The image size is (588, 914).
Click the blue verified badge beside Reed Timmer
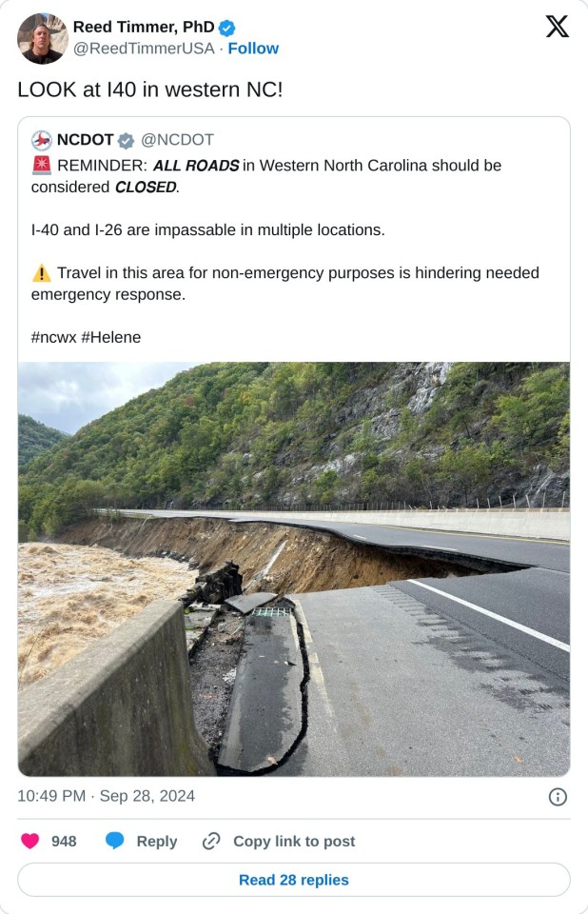click(226, 28)
